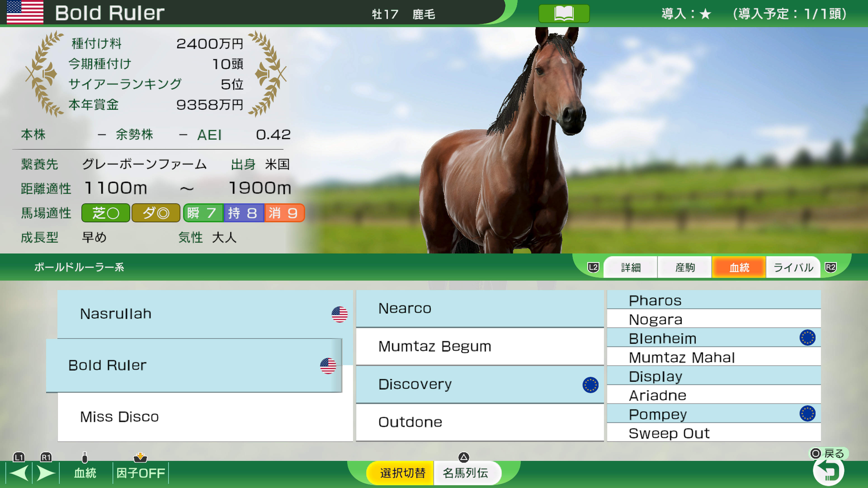
Task: Expand Nearco's pedigree entry
Action: click(480, 308)
